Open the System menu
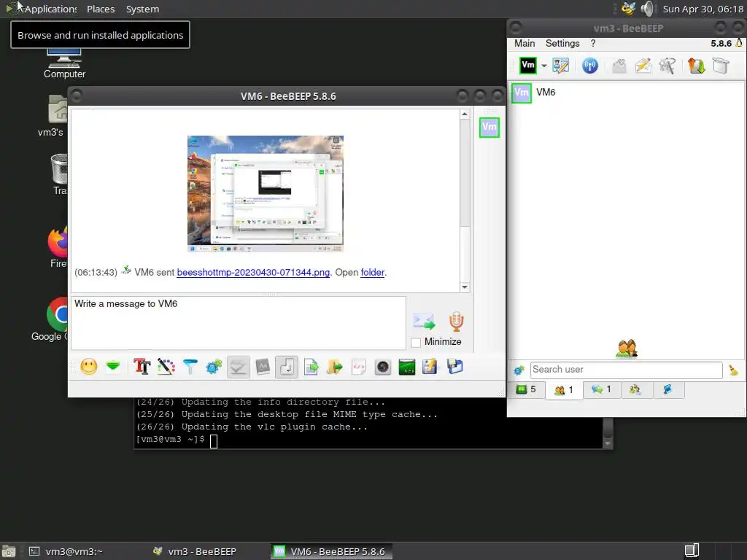747x560 pixels. (x=142, y=9)
